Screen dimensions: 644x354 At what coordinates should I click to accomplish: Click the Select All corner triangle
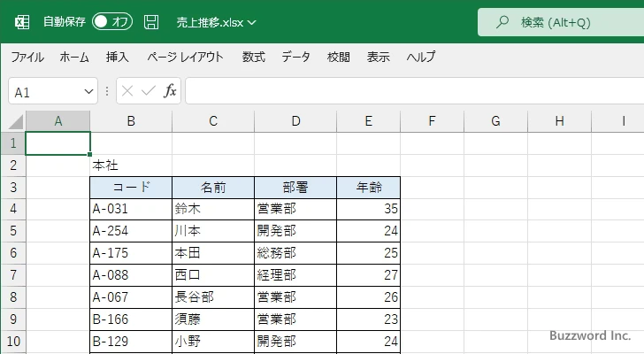[16, 121]
